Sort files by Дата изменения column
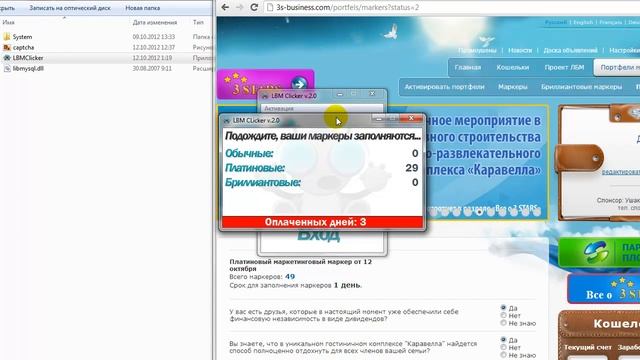The image size is (640, 360). (155, 22)
